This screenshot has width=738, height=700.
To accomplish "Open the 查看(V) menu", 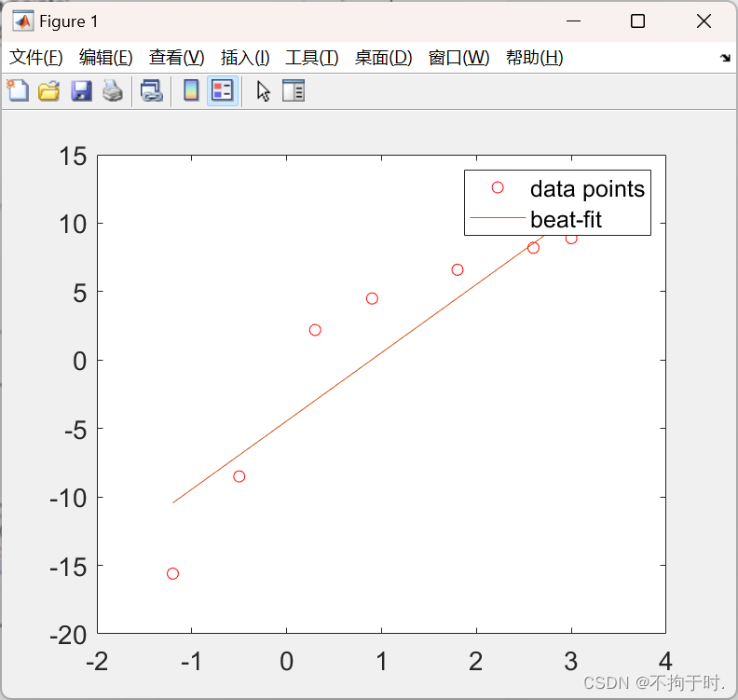I will (x=176, y=58).
